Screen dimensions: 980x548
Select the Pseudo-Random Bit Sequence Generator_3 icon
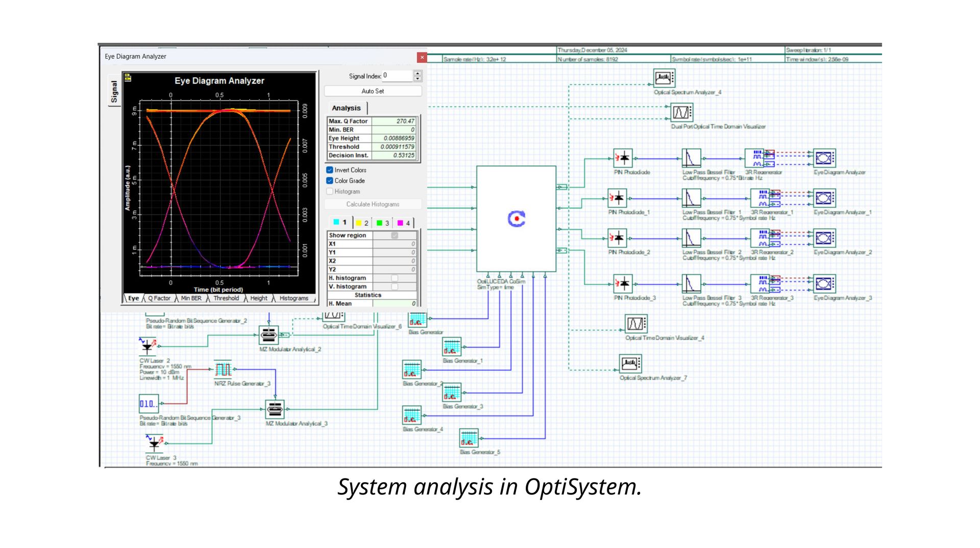click(x=149, y=403)
